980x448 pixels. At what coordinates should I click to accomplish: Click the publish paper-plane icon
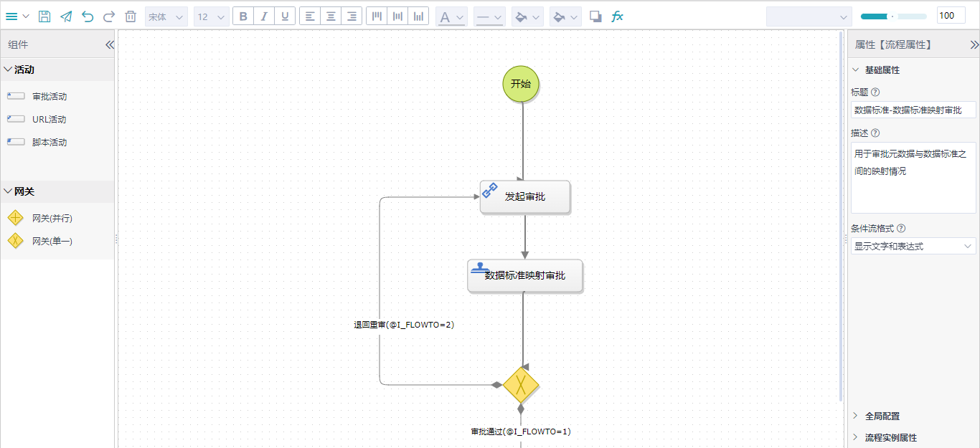(66, 16)
